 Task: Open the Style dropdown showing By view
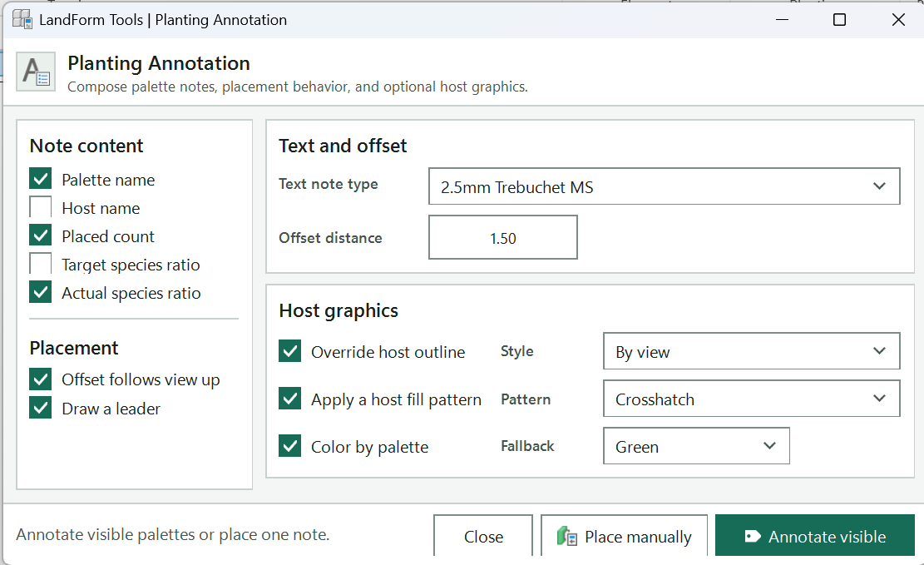pos(751,351)
